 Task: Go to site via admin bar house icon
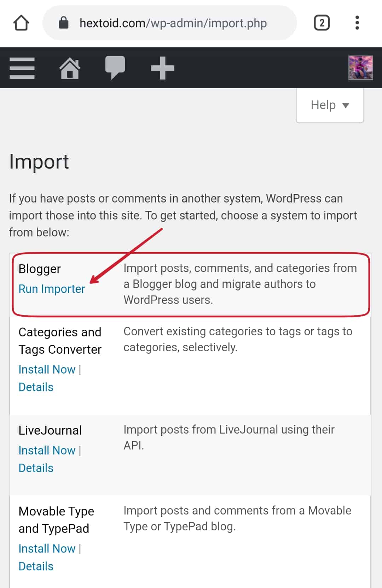point(70,68)
